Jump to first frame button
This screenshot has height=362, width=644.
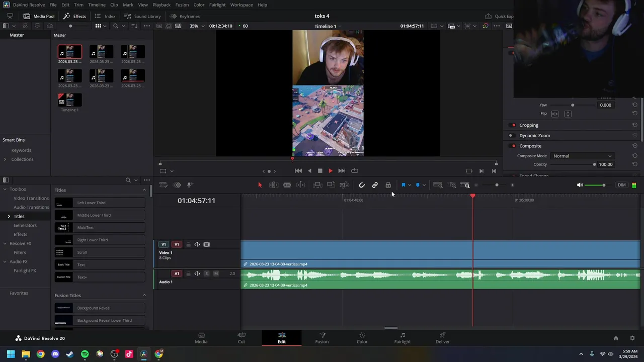[298, 171]
